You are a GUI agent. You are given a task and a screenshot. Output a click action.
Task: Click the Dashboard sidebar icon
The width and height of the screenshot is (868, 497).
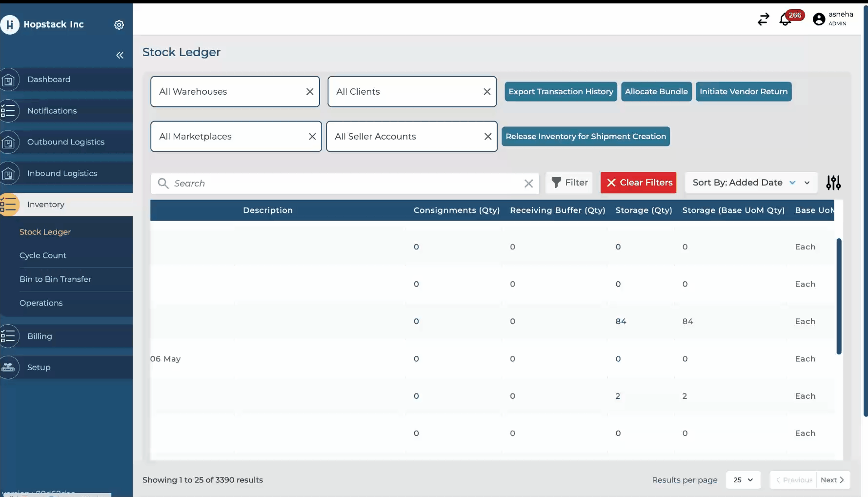(x=9, y=80)
